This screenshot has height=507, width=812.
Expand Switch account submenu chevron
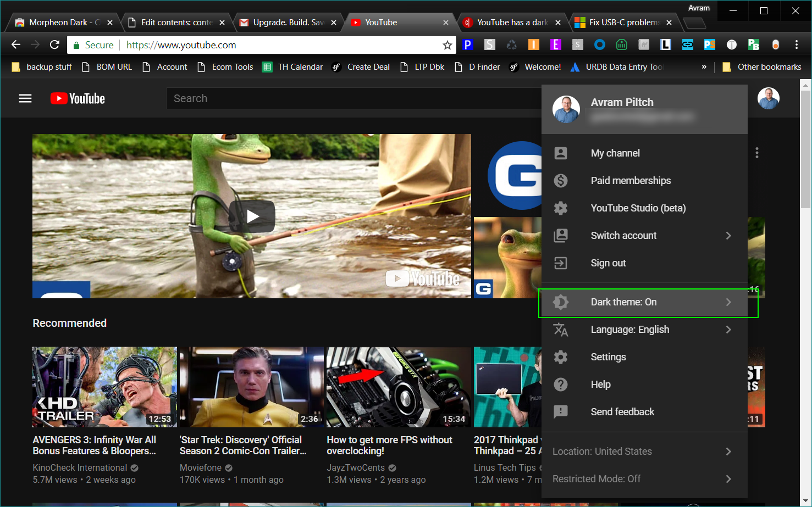(728, 236)
